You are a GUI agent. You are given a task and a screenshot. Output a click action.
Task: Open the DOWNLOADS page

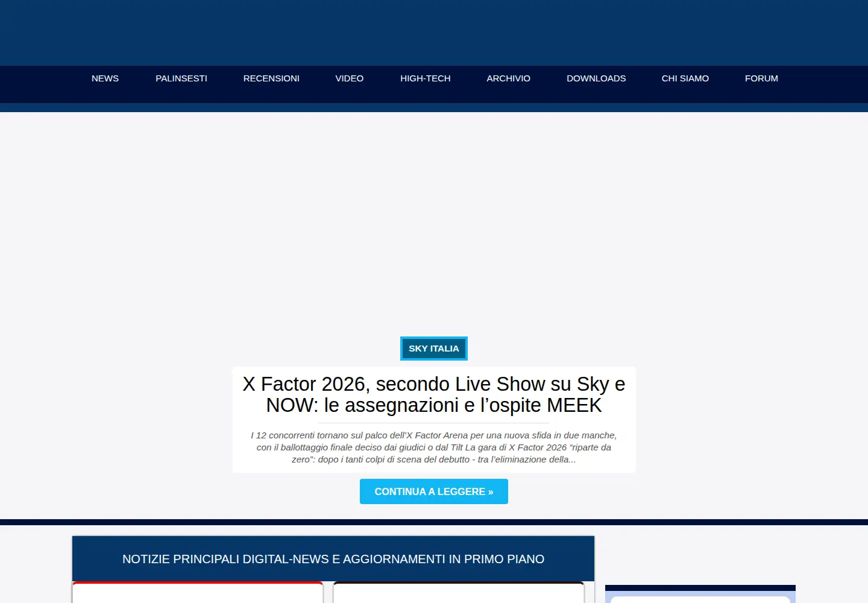tap(596, 78)
